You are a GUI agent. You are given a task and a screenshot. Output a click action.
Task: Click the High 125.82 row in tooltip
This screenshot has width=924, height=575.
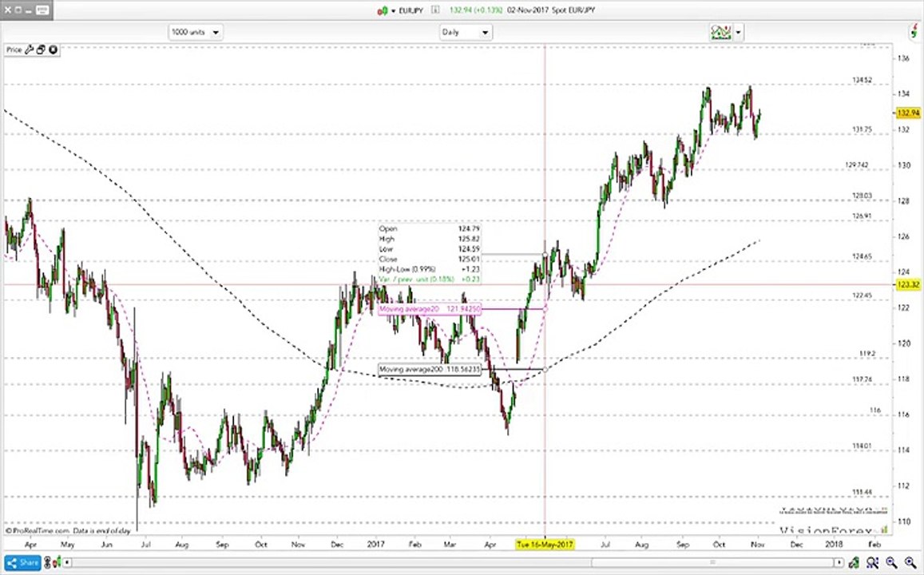(x=430, y=239)
